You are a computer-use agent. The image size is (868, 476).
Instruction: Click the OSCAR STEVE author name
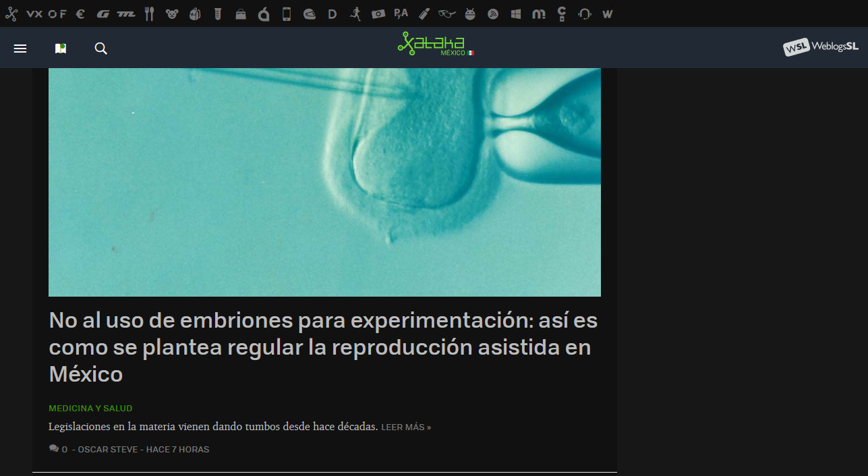pyautogui.click(x=108, y=449)
